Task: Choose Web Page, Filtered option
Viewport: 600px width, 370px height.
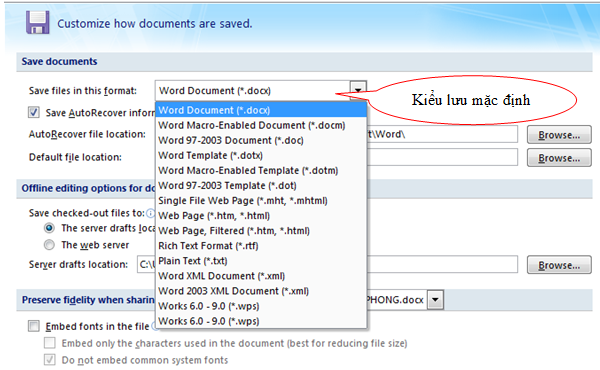Action: click(x=261, y=231)
